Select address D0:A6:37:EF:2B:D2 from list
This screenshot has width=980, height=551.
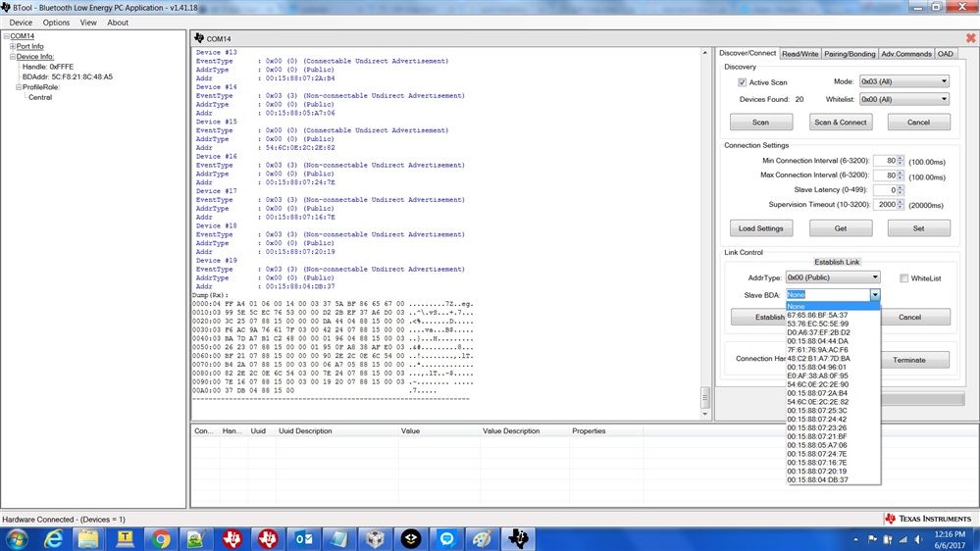click(x=833, y=332)
